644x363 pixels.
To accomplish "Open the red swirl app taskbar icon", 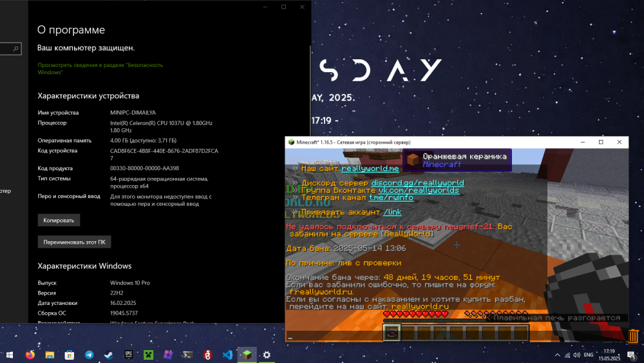I will pyautogui.click(x=207, y=355).
